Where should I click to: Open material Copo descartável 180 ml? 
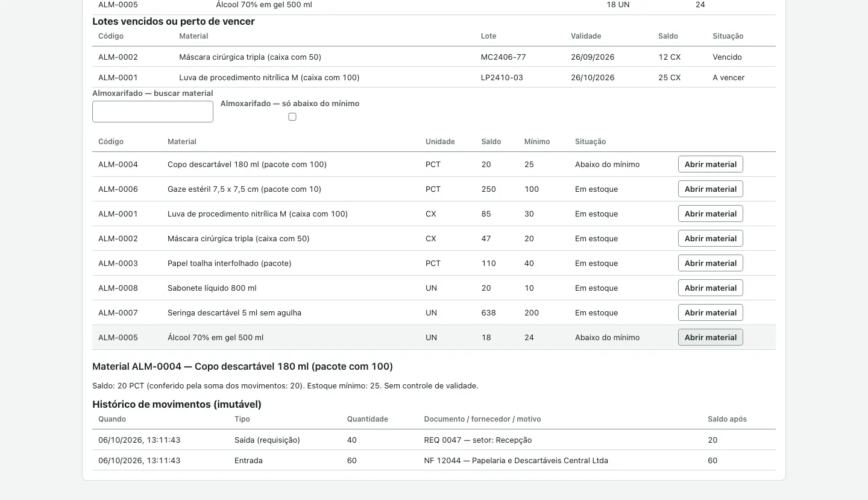pos(711,164)
